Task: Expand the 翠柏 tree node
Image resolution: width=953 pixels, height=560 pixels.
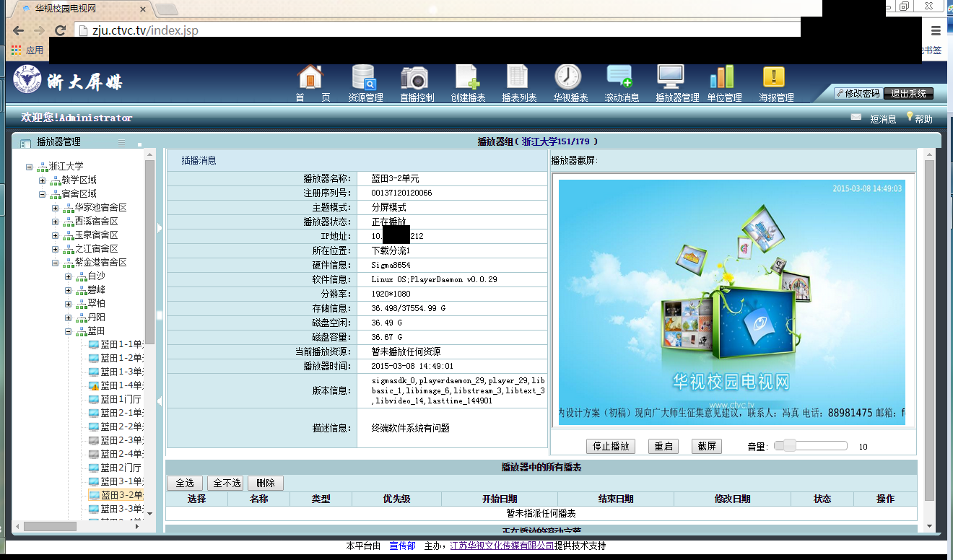Action: click(69, 304)
